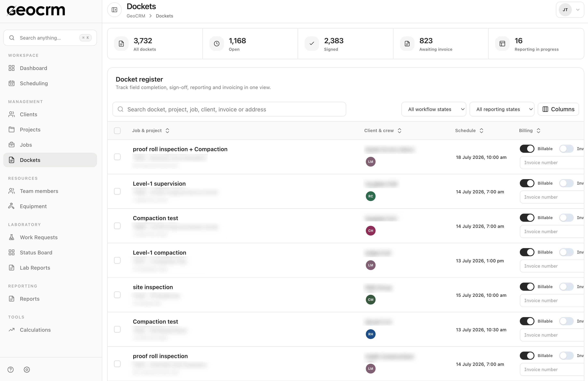Focus the Search anything field
The height and width of the screenshot is (381, 588).
click(x=50, y=38)
